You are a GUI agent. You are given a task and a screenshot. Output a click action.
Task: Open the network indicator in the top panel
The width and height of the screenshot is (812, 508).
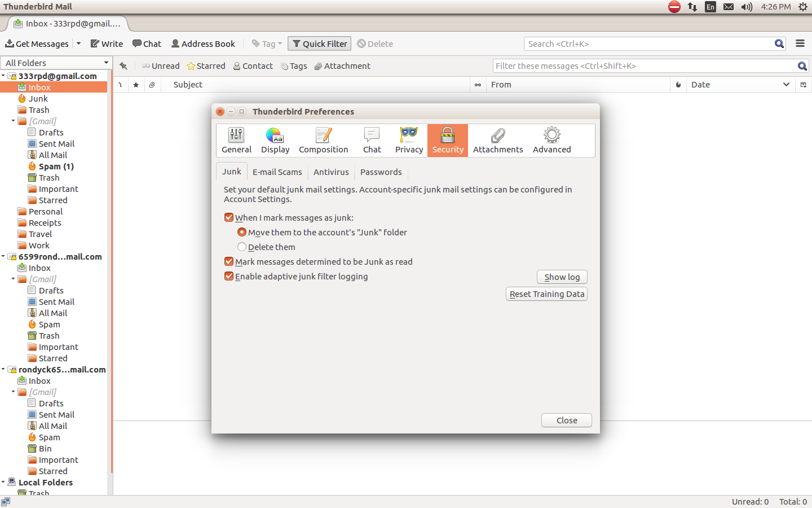[x=692, y=7]
